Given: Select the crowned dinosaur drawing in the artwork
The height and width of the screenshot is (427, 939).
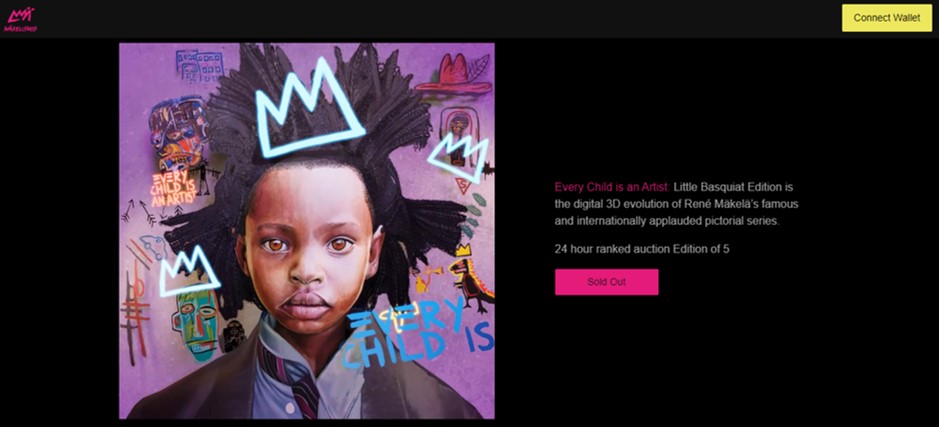Looking at the screenshot, I should [x=471, y=279].
